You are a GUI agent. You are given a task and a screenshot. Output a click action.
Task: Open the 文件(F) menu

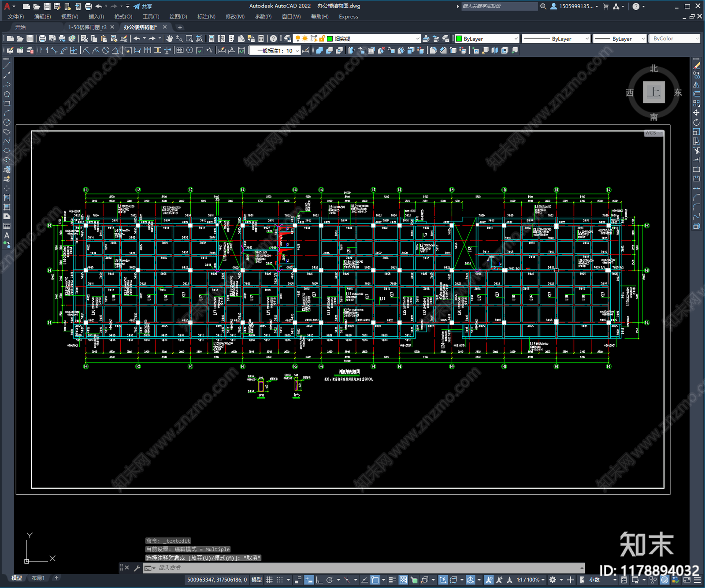(16, 17)
